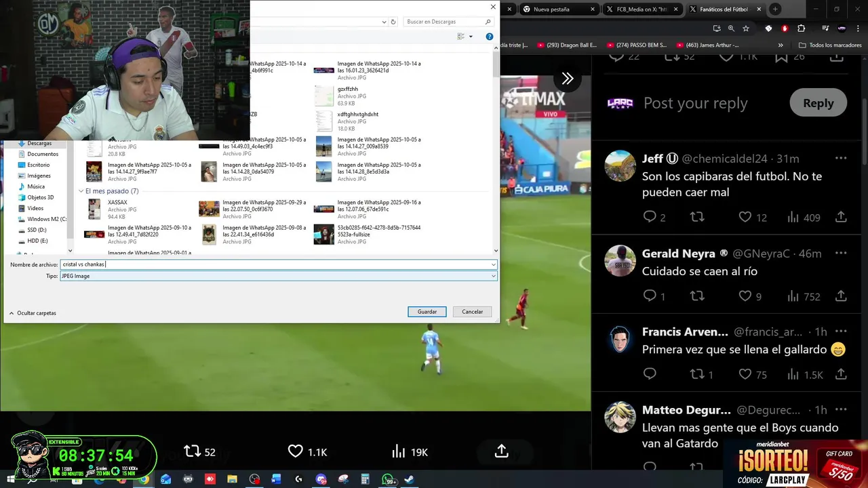Click the zoom magnifier icon in address bar
Screen dimensions: 868x488
click(x=731, y=28)
